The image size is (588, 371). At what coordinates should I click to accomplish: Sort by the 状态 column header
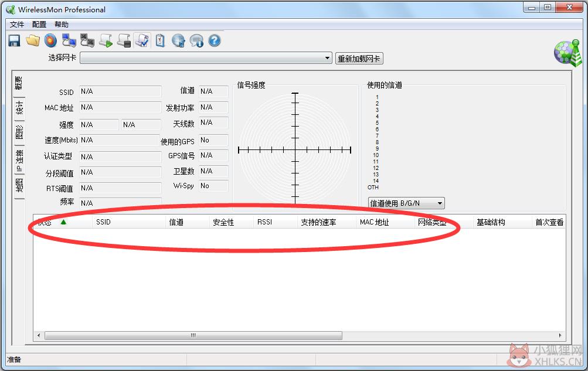63,222
